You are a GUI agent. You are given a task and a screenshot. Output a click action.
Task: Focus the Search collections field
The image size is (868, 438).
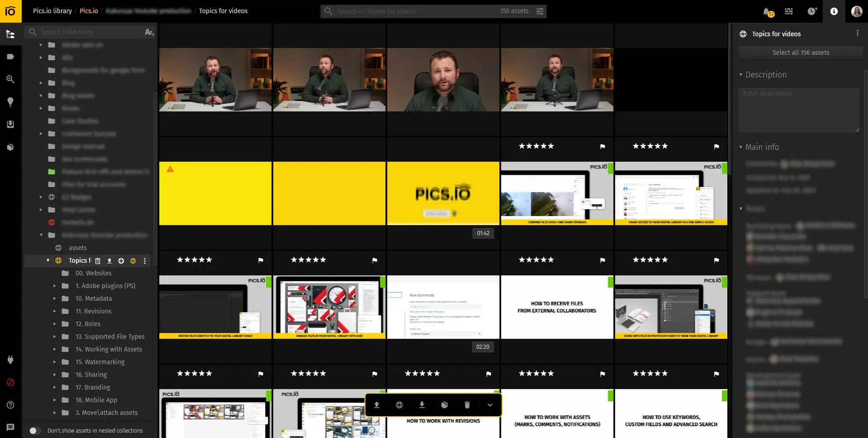tap(91, 32)
